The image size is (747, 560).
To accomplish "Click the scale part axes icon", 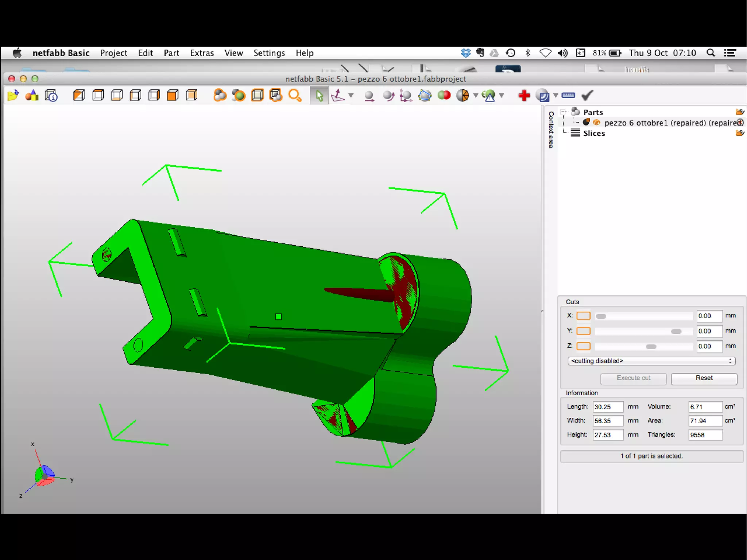I will pyautogui.click(x=406, y=96).
